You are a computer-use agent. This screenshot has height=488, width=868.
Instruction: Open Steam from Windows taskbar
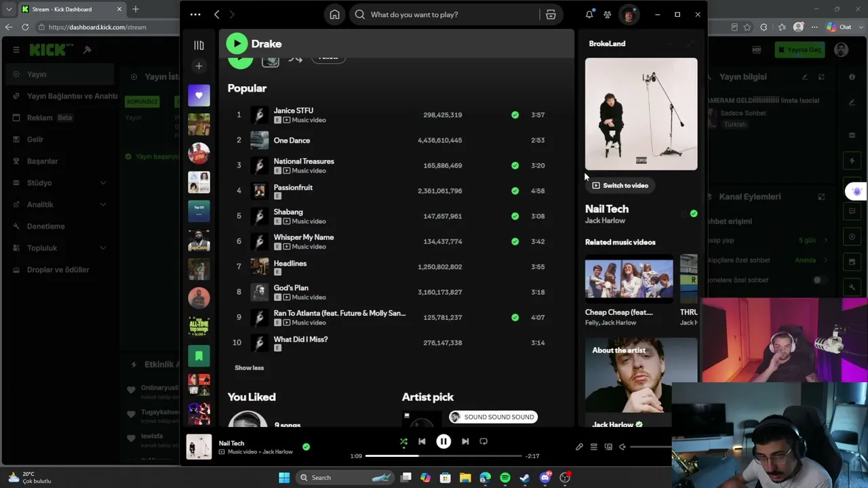pos(525,478)
